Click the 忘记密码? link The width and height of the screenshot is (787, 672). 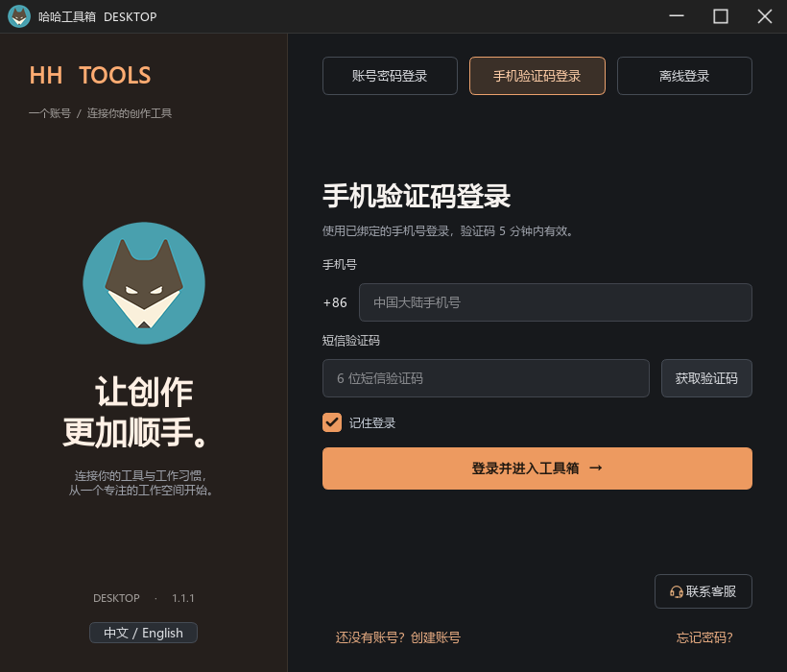[704, 637]
